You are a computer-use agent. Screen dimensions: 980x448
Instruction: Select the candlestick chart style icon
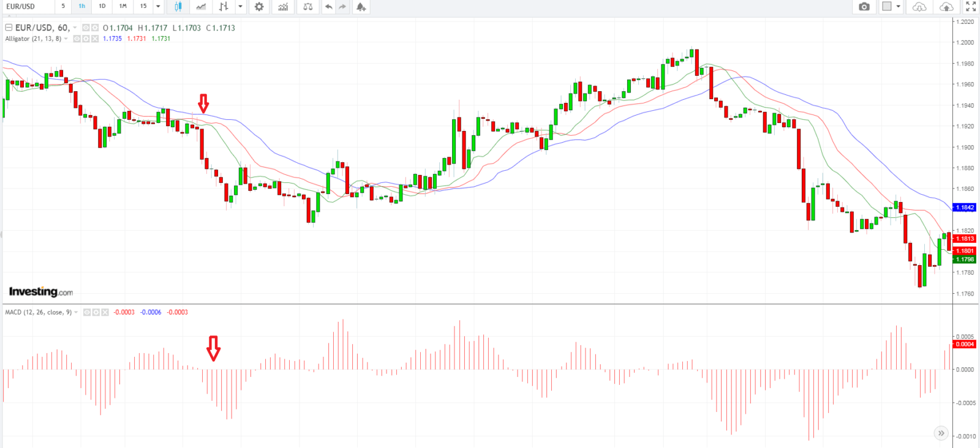tap(178, 7)
